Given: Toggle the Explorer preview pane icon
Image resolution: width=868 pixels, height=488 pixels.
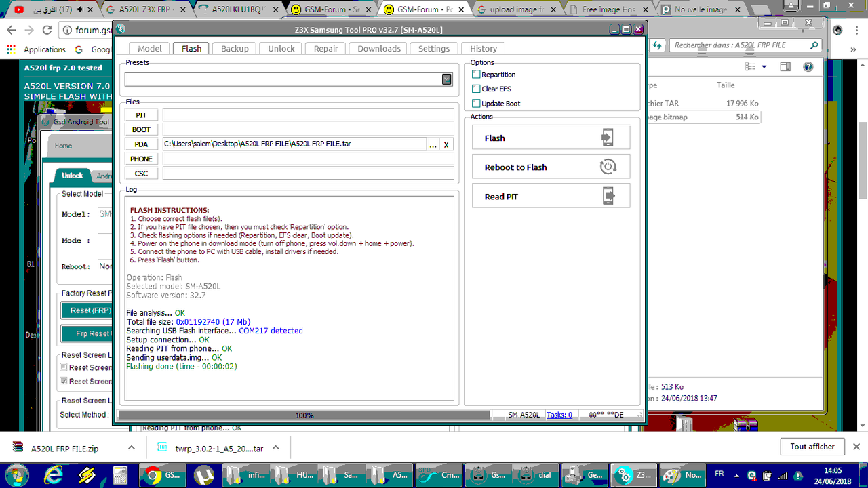Looking at the screenshot, I should pyautogui.click(x=785, y=66).
